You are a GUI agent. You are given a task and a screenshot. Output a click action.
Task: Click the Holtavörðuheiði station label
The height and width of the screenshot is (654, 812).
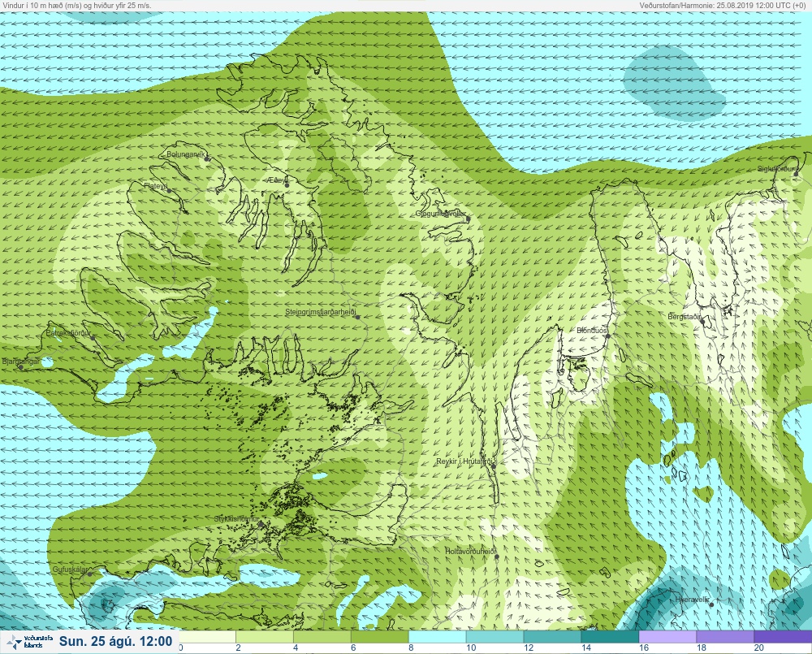point(471,552)
